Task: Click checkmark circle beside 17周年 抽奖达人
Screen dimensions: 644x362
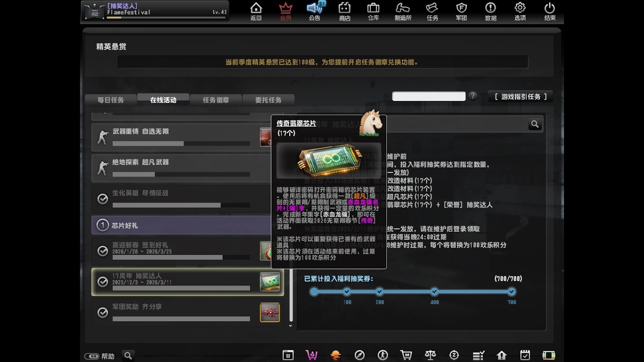Action: click(x=103, y=282)
